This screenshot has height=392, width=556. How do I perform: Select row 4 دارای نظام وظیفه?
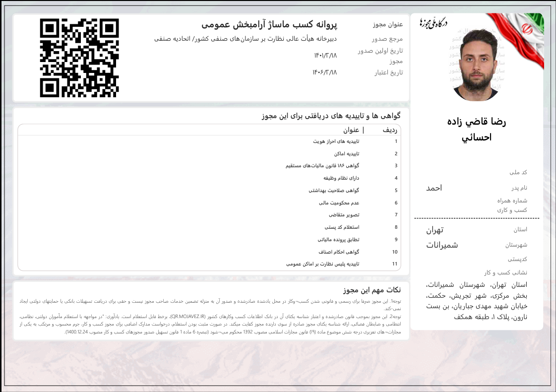tap(209, 178)
